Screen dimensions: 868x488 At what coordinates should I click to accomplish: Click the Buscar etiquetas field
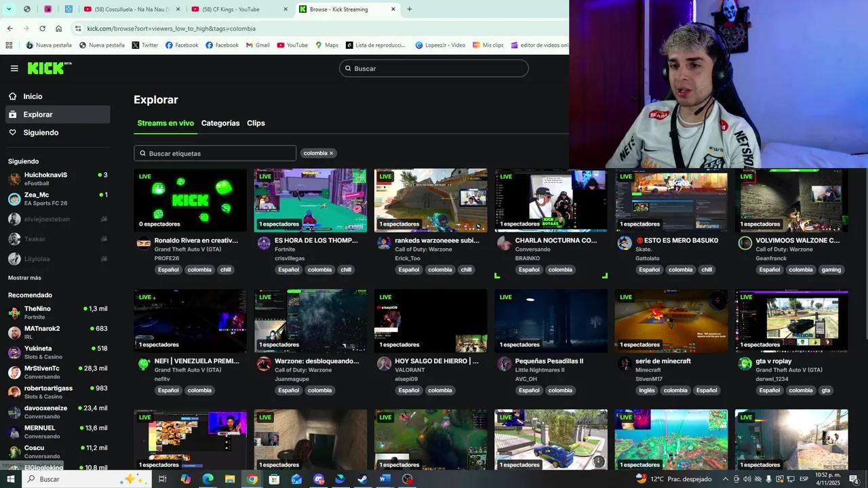(215, 153)
